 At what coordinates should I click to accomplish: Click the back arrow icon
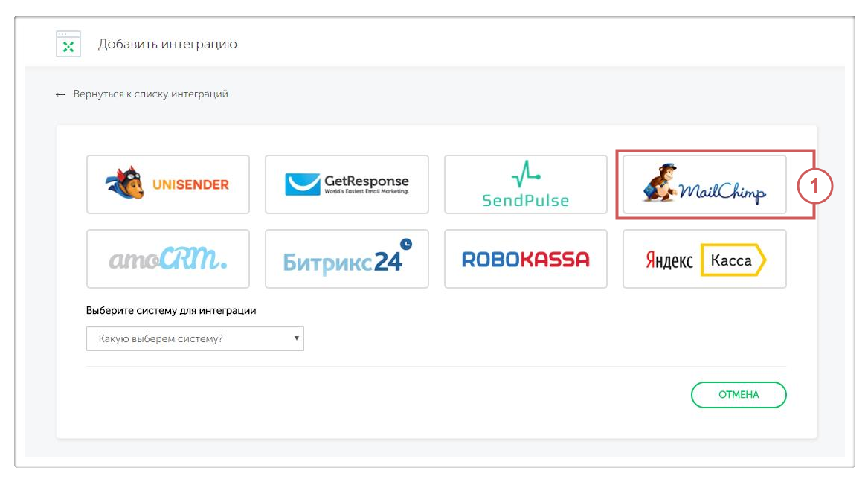point(61,95)
